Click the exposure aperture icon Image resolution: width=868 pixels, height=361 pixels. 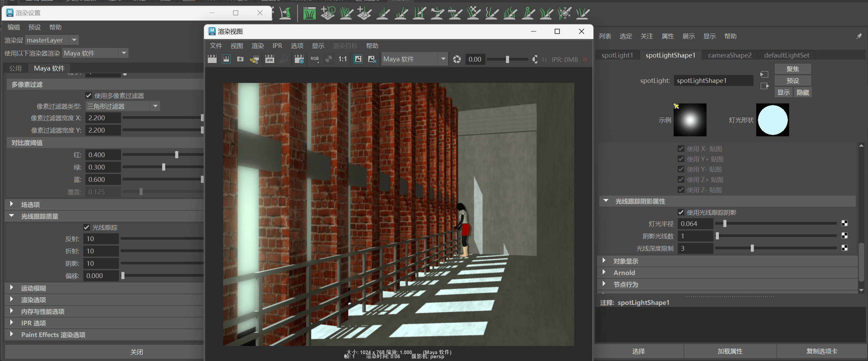(457, 59)
